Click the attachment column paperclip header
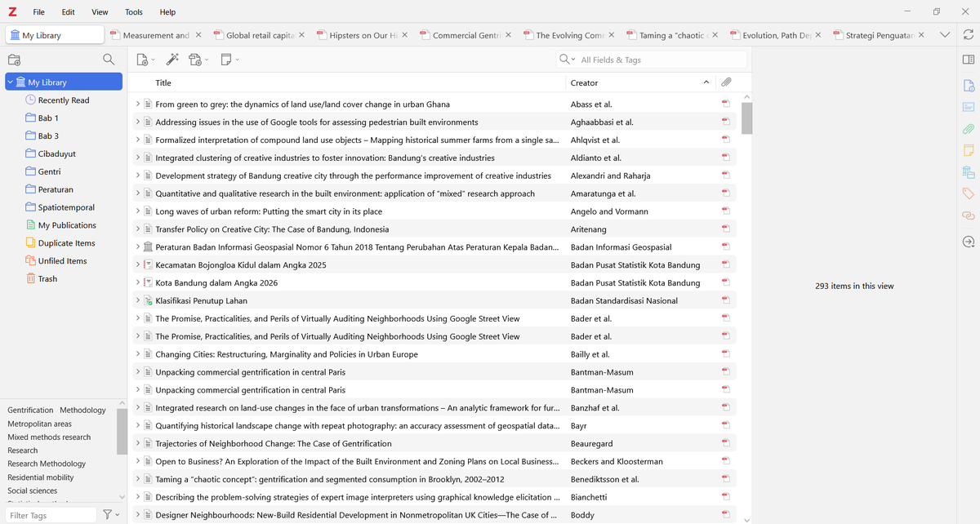The height and width of the screenshot is (524, 980). (726, 82)
